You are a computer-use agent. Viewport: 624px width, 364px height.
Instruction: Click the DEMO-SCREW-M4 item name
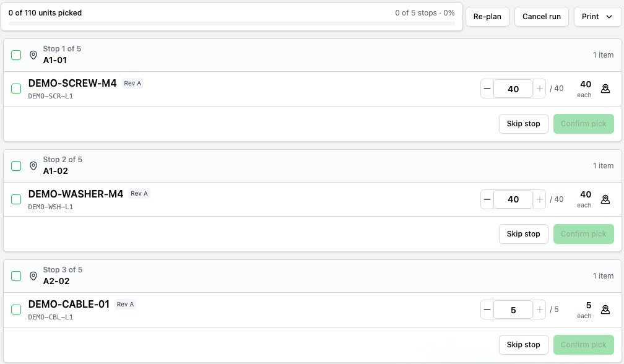click(x=72, y=83)
